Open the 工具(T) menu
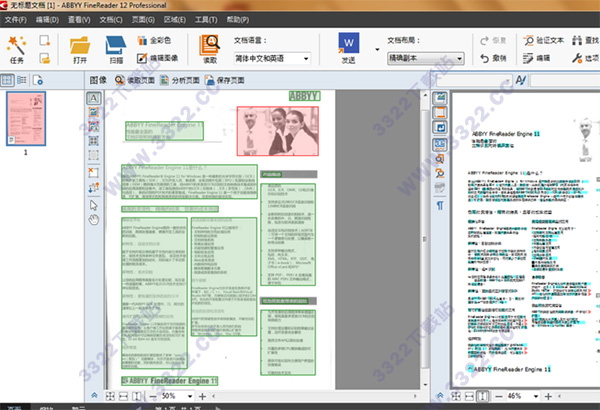This screenshot has width=600, height=410. (x=206, y=20)
